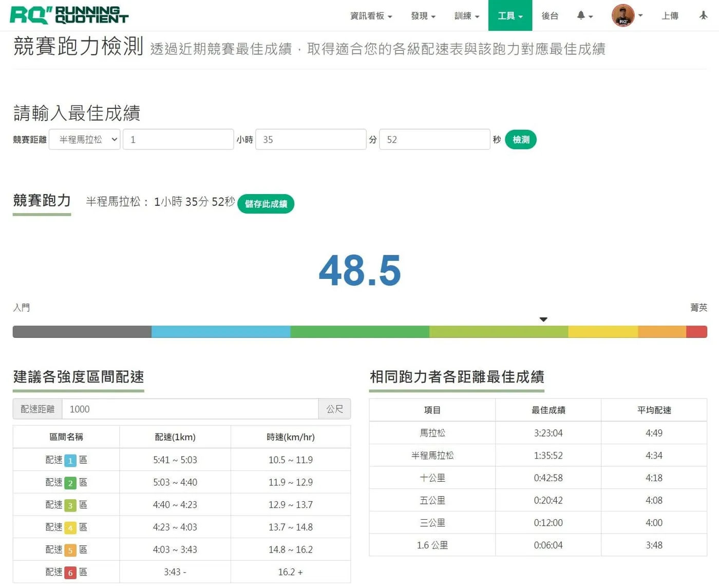Viewport: 719px width, 588px height.
Task: Click the runner icon in the navbar
Action: [x=704, y=15]
